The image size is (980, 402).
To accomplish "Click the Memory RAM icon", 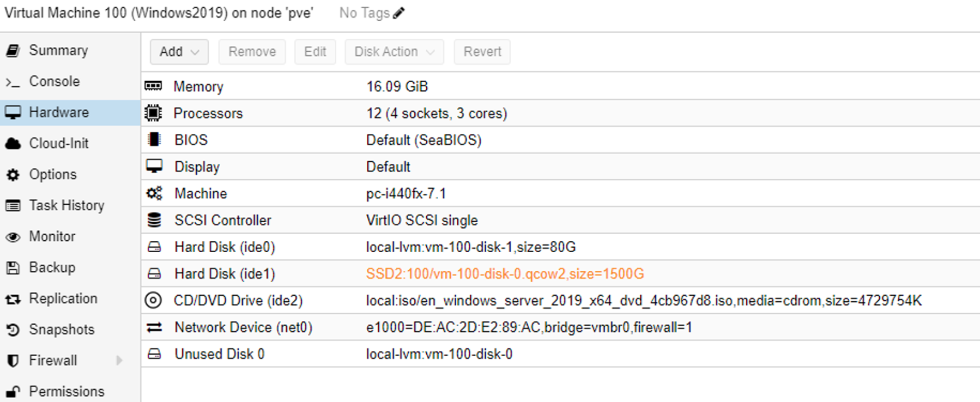I will [153, 86].
